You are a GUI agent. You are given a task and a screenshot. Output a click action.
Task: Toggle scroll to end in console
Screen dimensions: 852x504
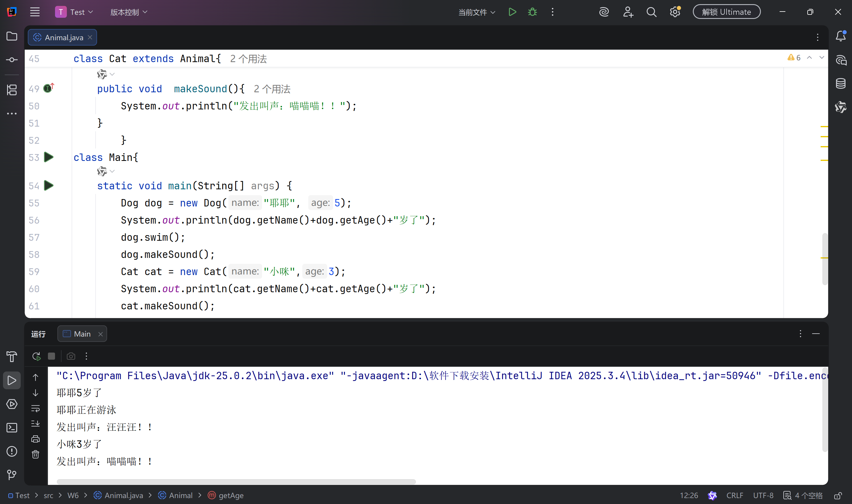pyautogui.click(x=36, y=424)
